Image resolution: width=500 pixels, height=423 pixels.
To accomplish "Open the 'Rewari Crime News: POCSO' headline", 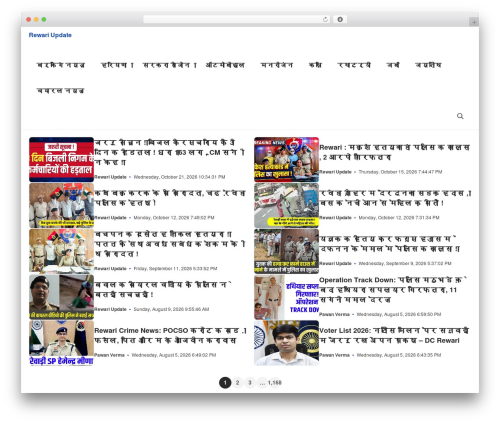I will [x=170, y=336].
